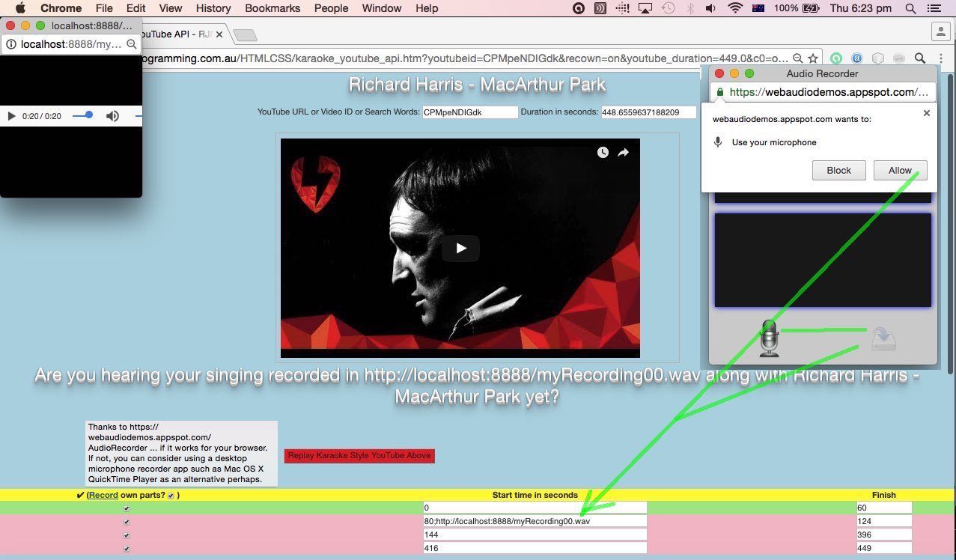Open the Bookmarks menu

(273, 8)
